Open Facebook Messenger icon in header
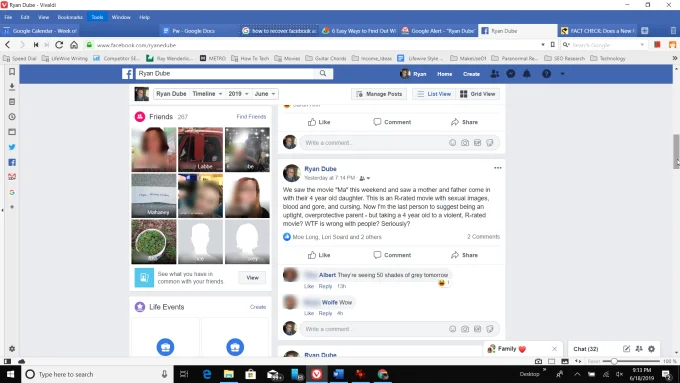 511,74
